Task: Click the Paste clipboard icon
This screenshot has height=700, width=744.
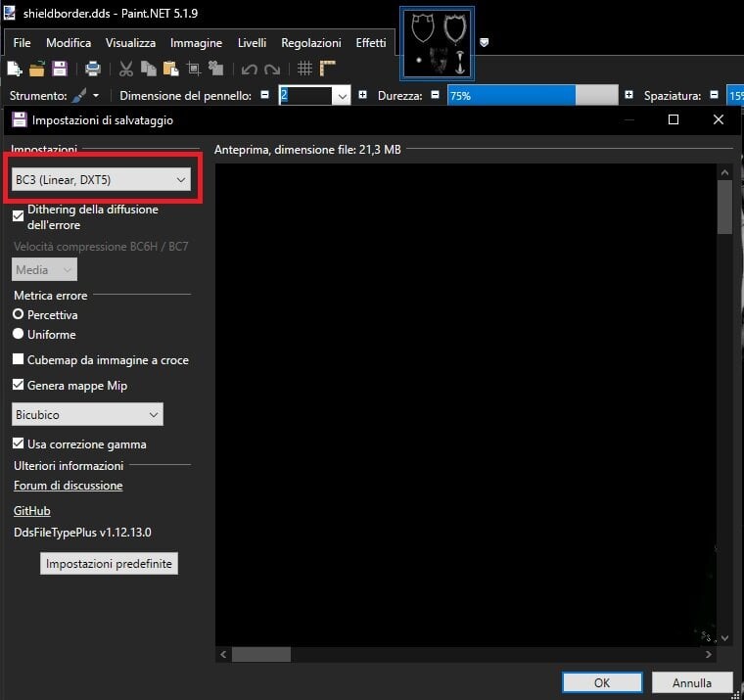Action: [170, 69]
